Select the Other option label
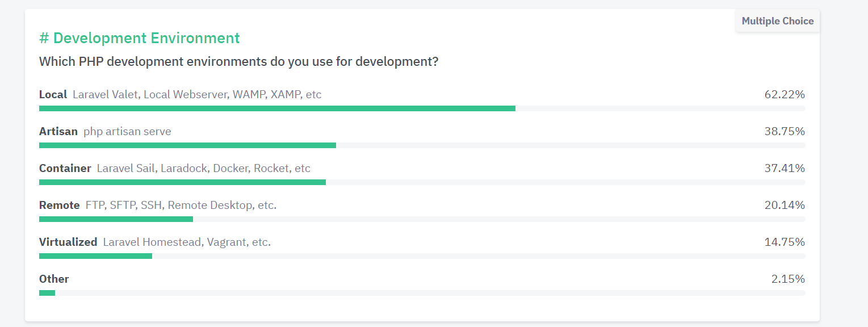Screen dimensions: 868x327 (54, 279)
